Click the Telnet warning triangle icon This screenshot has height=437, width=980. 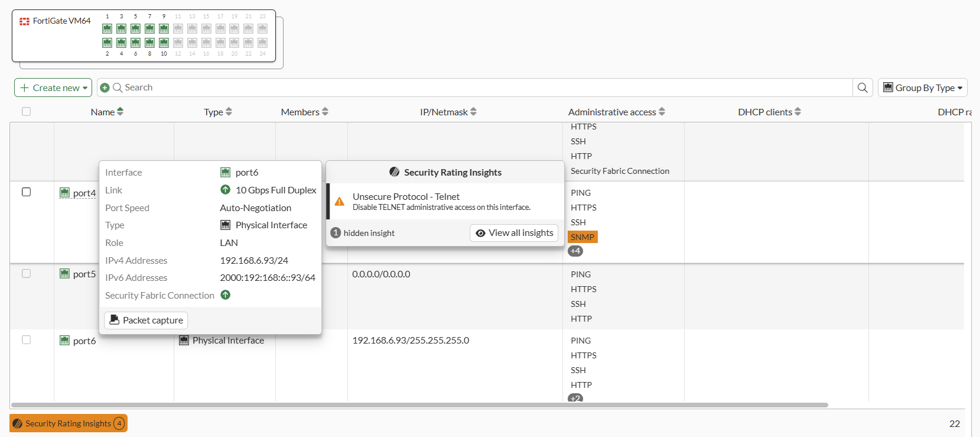(340, 202)
